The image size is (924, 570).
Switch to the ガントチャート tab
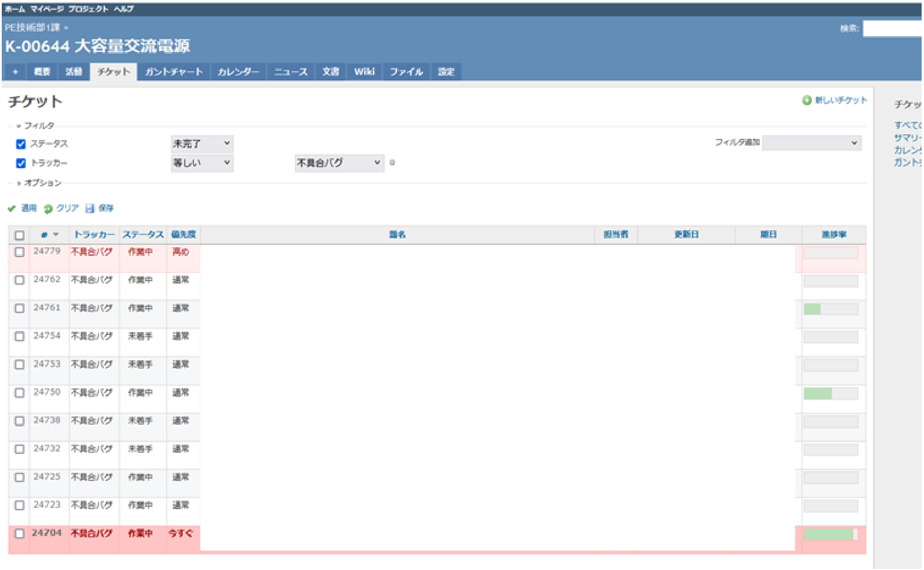tap(174, 72)
